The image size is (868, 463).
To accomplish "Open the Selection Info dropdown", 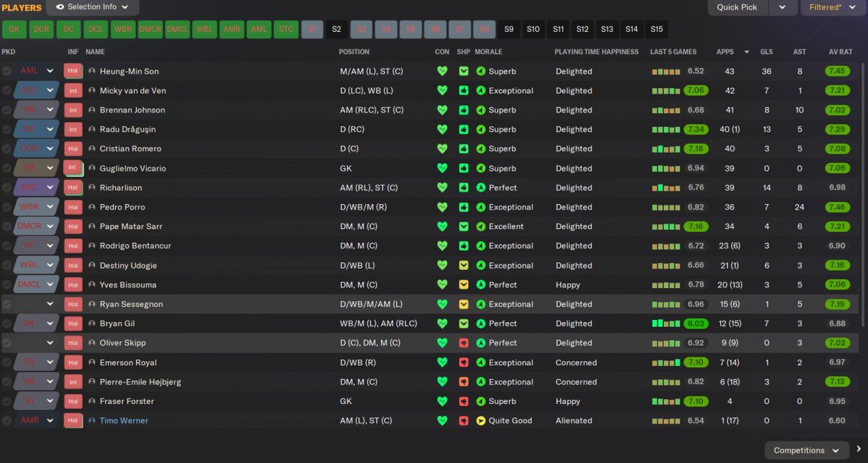I will coord(93,7).
